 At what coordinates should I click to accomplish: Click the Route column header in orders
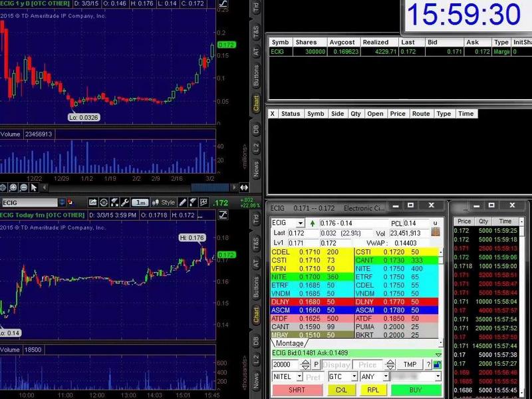click(x=421, y=114)
